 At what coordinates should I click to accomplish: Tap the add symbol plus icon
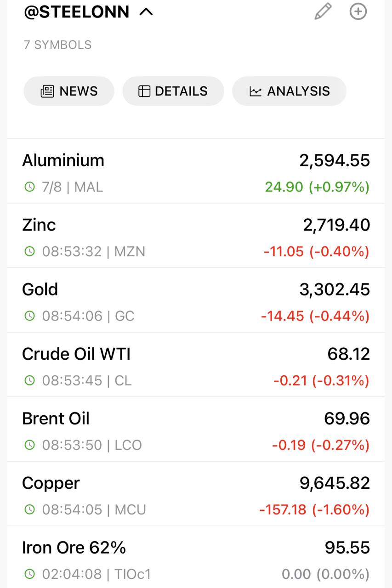[x=358, y=11]
